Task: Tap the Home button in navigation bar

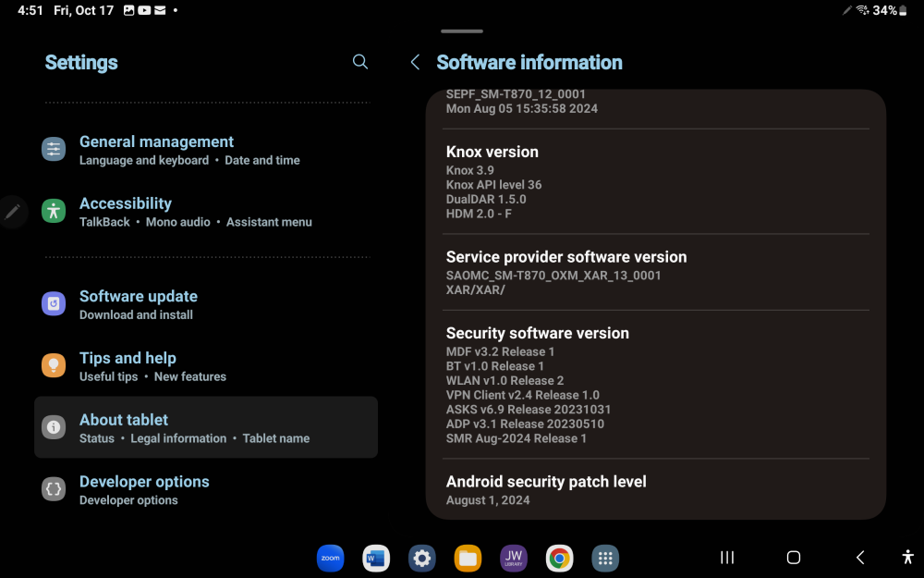Action: click(x=793, y=558)
